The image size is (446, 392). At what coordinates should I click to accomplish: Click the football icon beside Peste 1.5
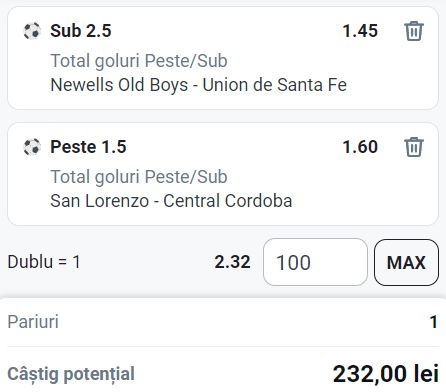point(32,147)
